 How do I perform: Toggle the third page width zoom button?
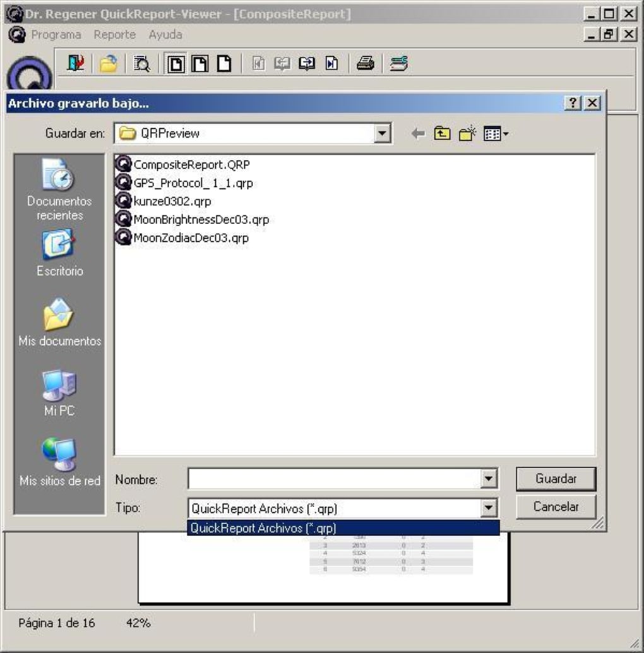click(x=224, y=64)
